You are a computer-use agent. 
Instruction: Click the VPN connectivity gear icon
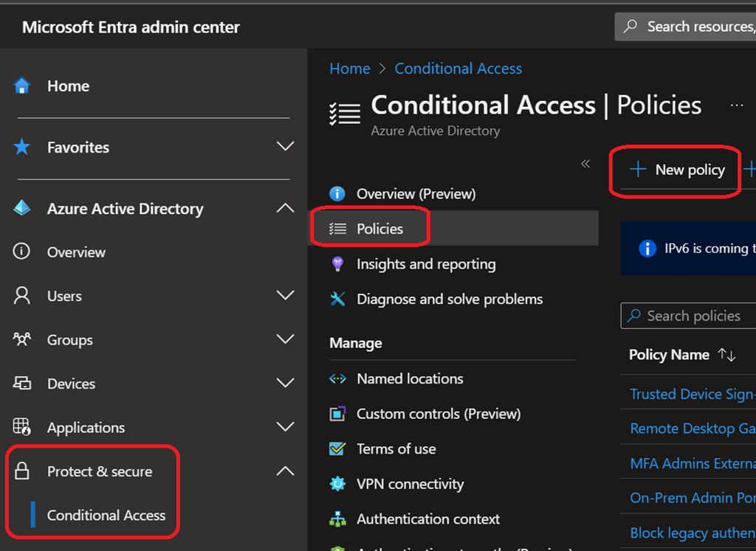coord(337,485)
